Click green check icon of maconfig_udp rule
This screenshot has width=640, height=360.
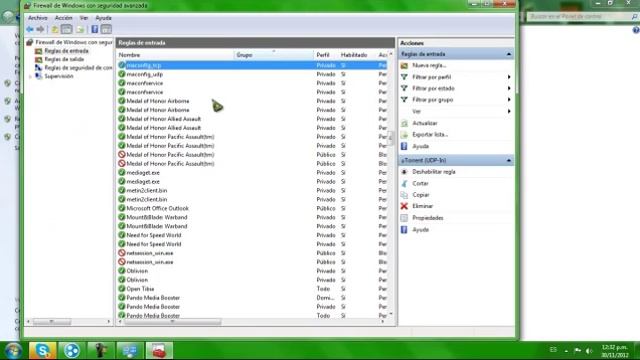tap(122, 74)
